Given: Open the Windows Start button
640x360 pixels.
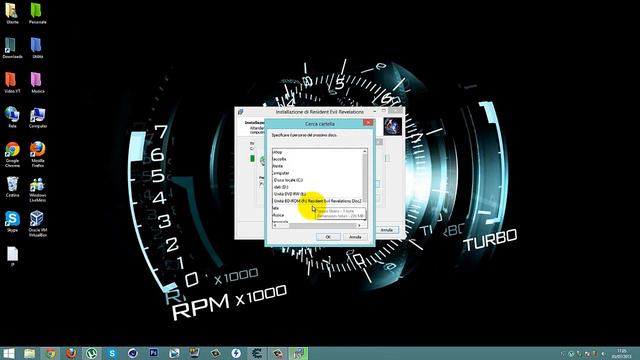Looking at the screenshot, I should tap(8, 353).
